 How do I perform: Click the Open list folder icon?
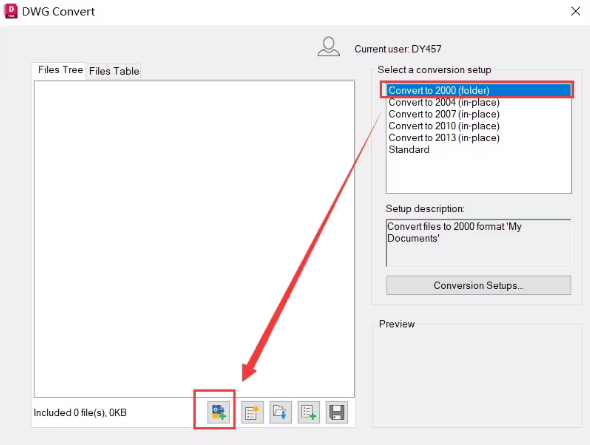tap(280, 412)
